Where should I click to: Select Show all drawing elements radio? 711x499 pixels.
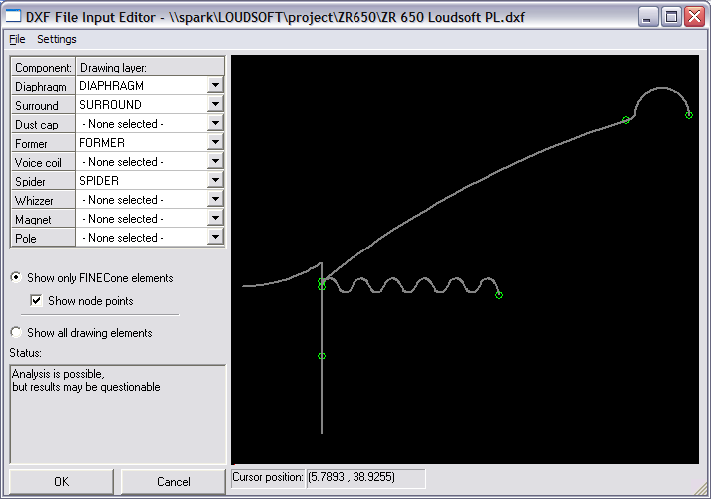coord(16,332)
